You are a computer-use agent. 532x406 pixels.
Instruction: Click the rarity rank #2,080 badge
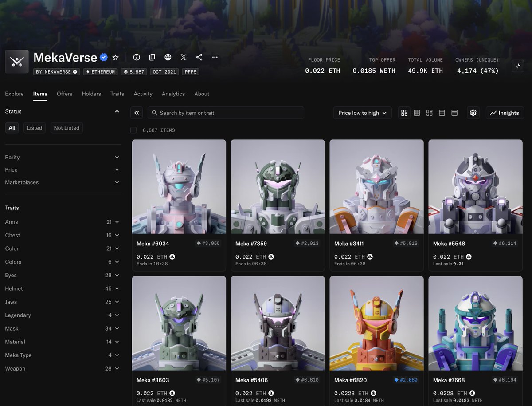[406, 380]
